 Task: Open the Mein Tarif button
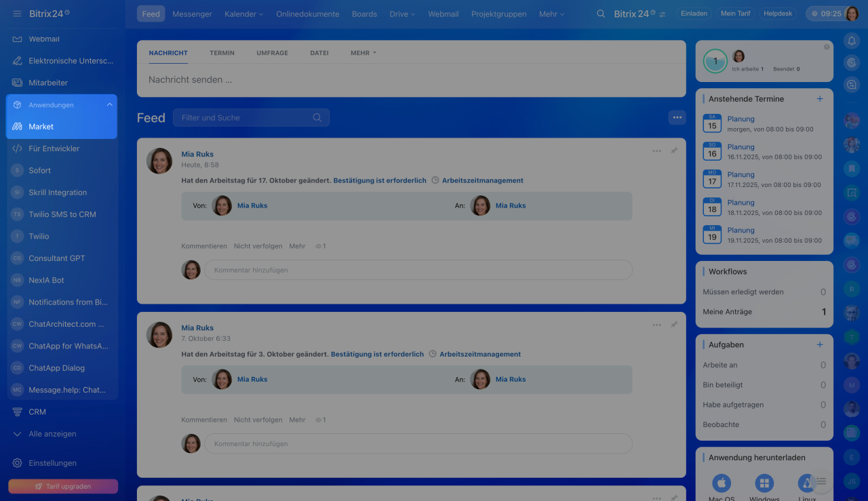tap(736, 14)
